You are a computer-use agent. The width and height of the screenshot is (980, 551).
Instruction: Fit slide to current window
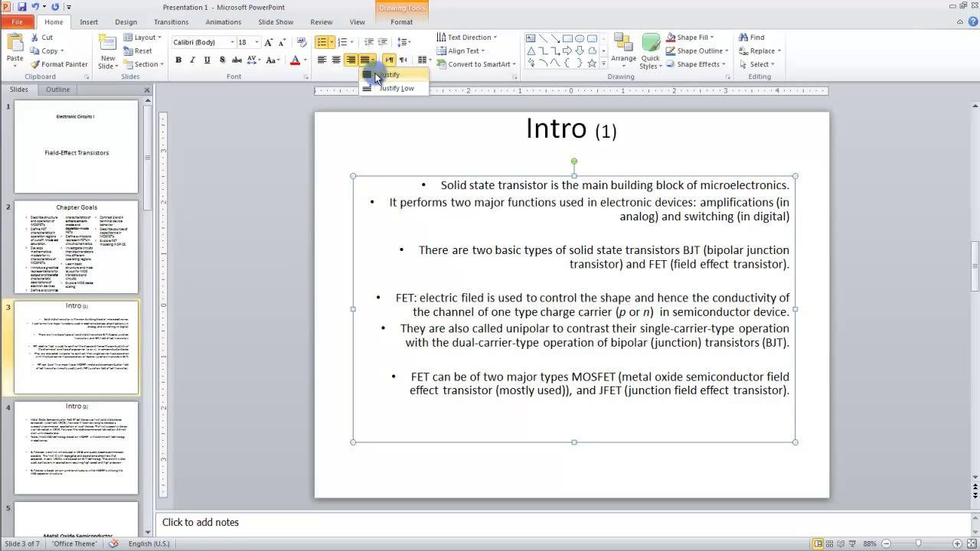click(972, 543)
